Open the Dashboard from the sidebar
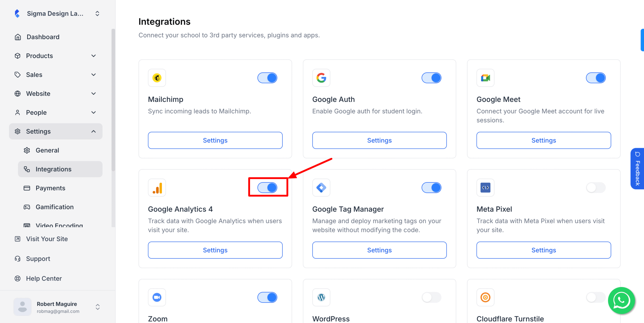Image resolution: width=644 pixels, height=323 pixels. click(43, 37)
